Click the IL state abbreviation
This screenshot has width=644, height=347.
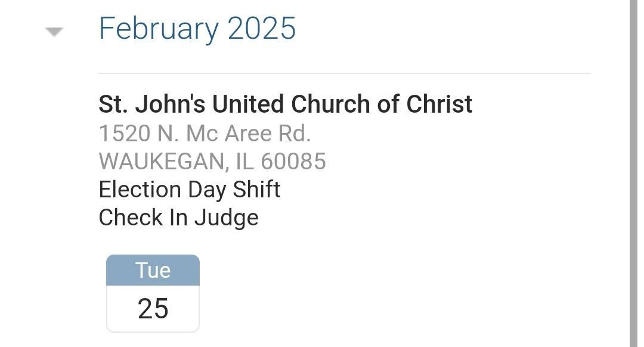click(x=244, y=162)
